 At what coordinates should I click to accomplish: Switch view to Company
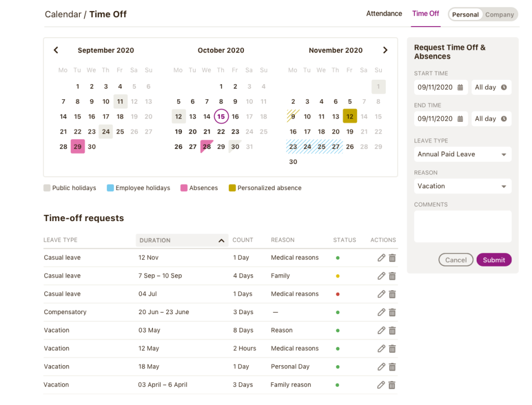(x=499, y=14)
